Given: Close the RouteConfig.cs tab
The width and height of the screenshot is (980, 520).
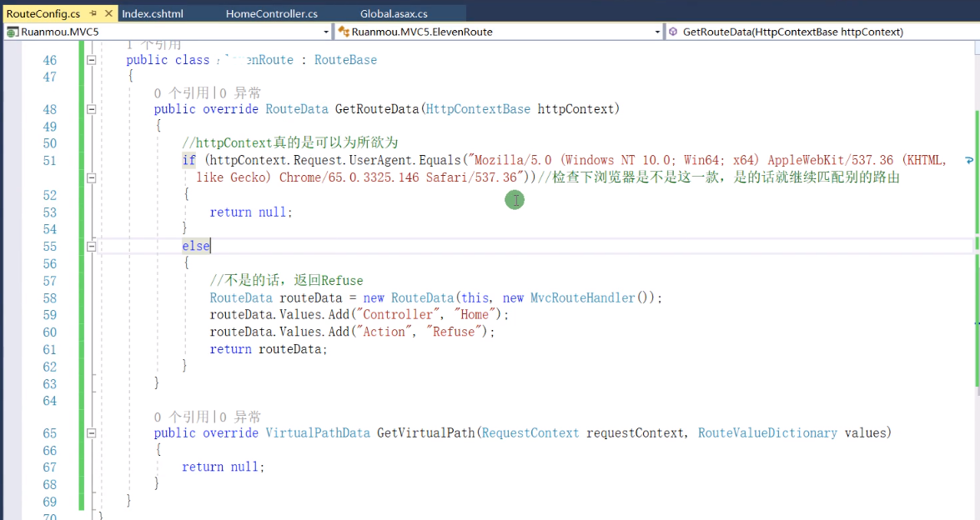Looking at the screenshot, I should [108, 13].
